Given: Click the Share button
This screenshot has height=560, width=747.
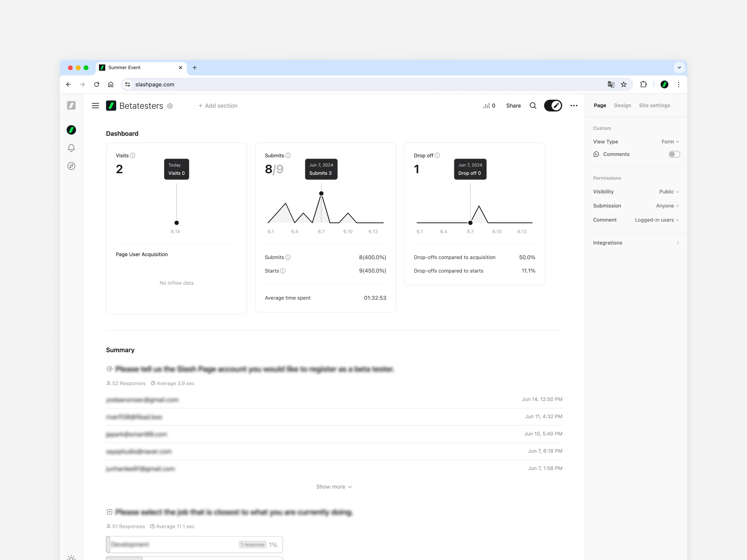Looking at the screenshot, I should (x=513, y=106).
